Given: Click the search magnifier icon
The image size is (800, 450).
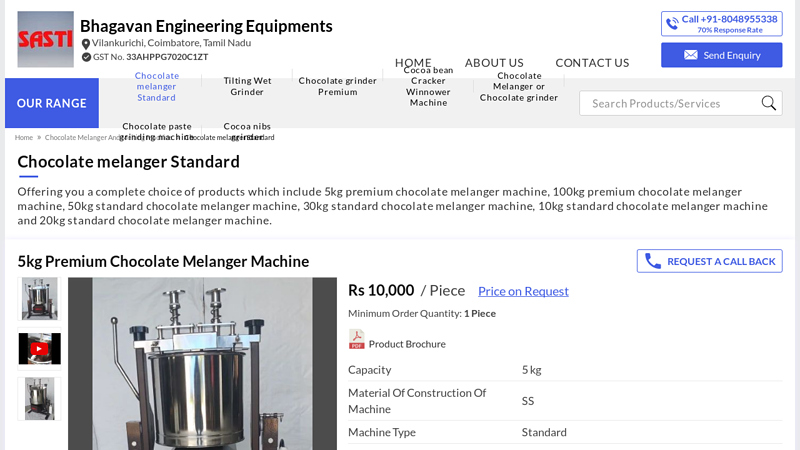Looking at the screenshot, I should [x=768, y=103].
